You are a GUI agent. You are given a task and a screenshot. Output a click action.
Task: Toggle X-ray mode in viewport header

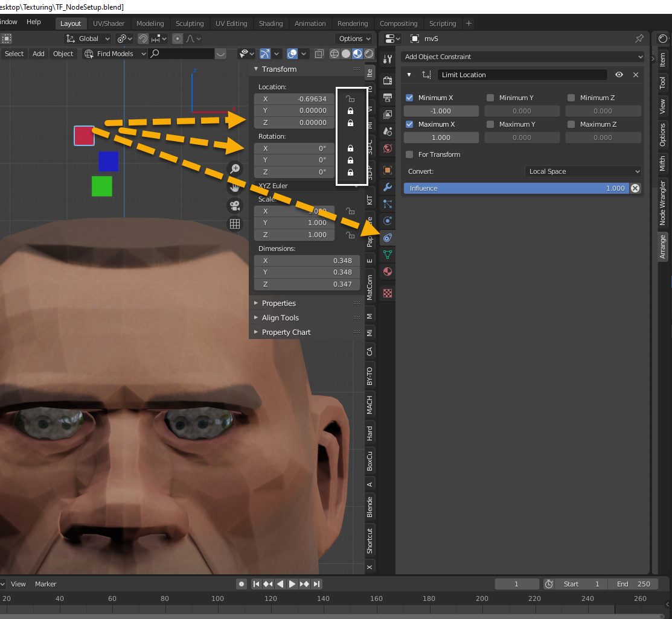319,54
